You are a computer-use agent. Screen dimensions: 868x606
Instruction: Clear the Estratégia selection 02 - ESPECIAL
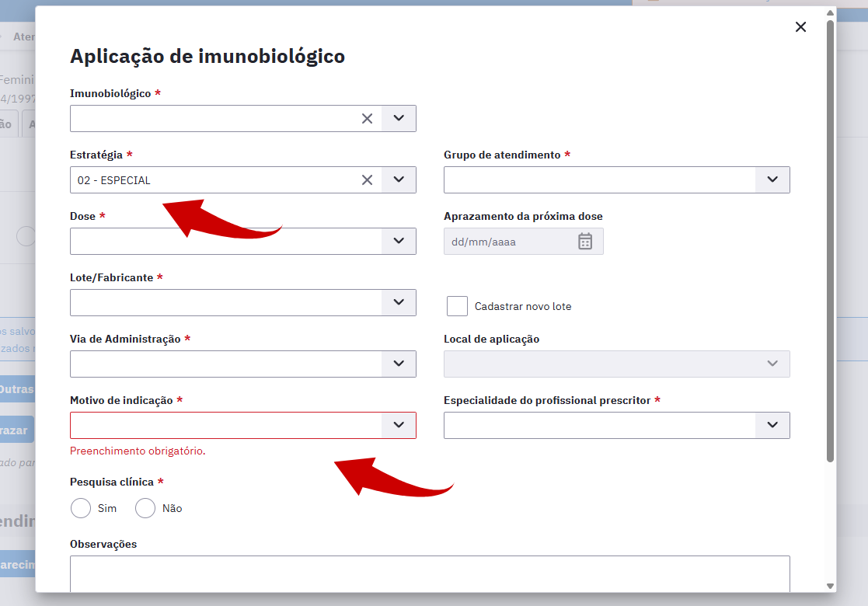[x=367, y=180]
